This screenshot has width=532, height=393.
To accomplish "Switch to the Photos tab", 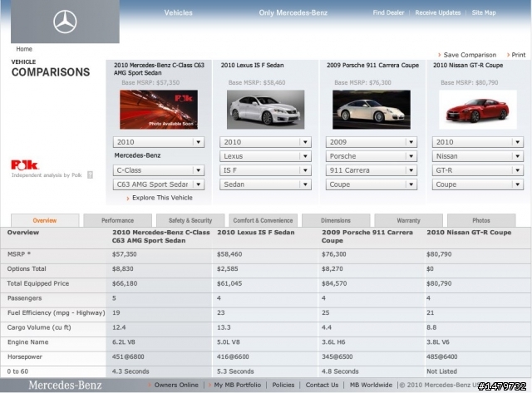I will [x=481, y=220].
